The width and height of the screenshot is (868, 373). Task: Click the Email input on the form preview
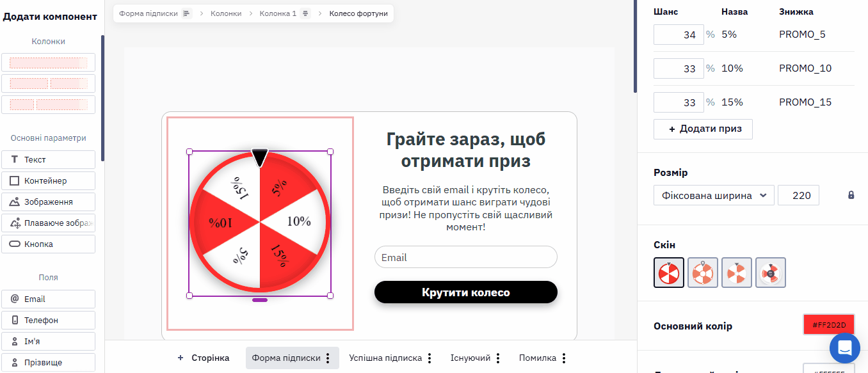coord(466,257)
